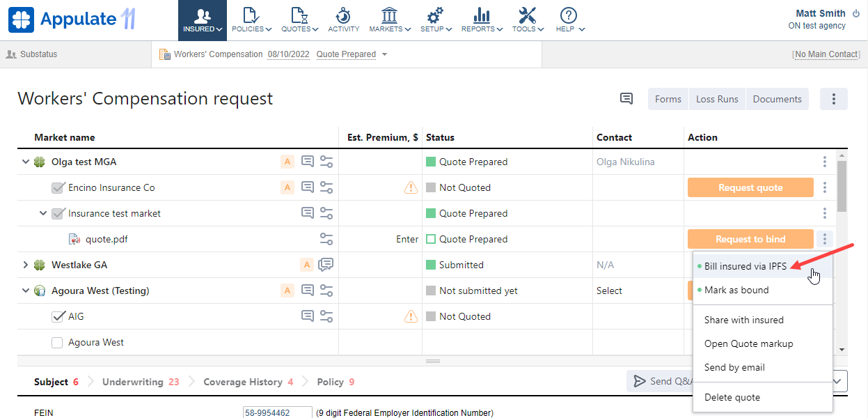Open the request three-dot menu next to Documents
Screen dimensions: 868x418
click(834, 99)
